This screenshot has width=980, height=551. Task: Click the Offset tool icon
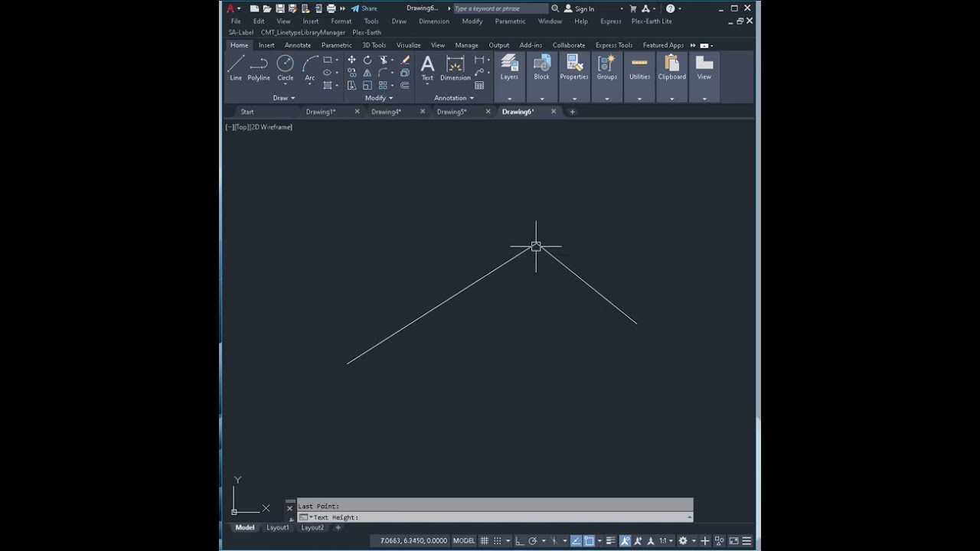pos(405,86)
